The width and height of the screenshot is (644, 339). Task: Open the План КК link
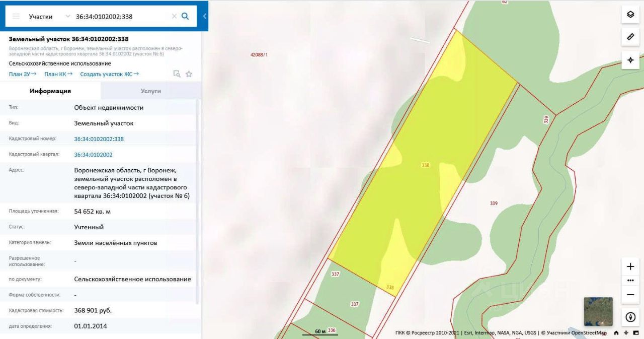tap(58, 74)
